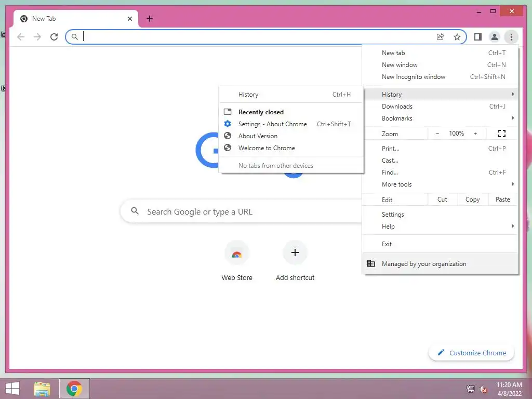Open the History entry in the submenu
The width and height of the screenshot is (532, 399).
point(291,95)
